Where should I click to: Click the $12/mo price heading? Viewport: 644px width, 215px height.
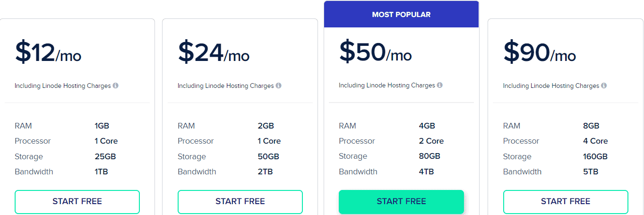pos(48,52)
